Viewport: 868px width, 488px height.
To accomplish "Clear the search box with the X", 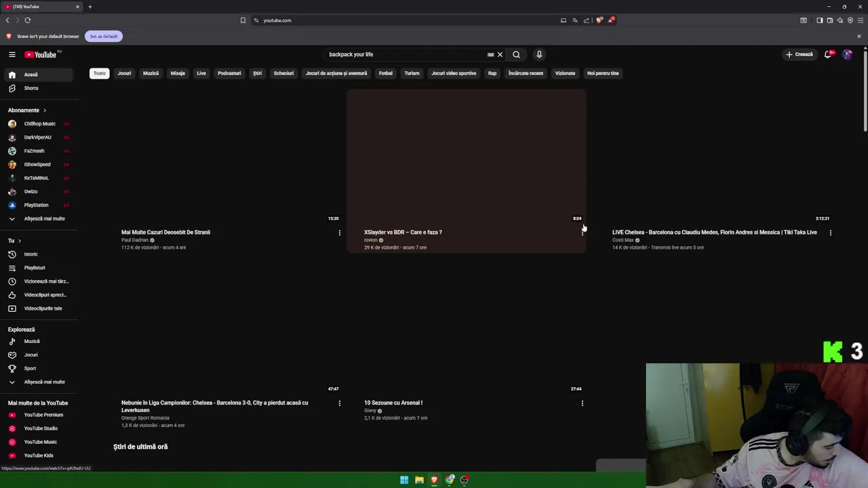I will click(500, 54).
